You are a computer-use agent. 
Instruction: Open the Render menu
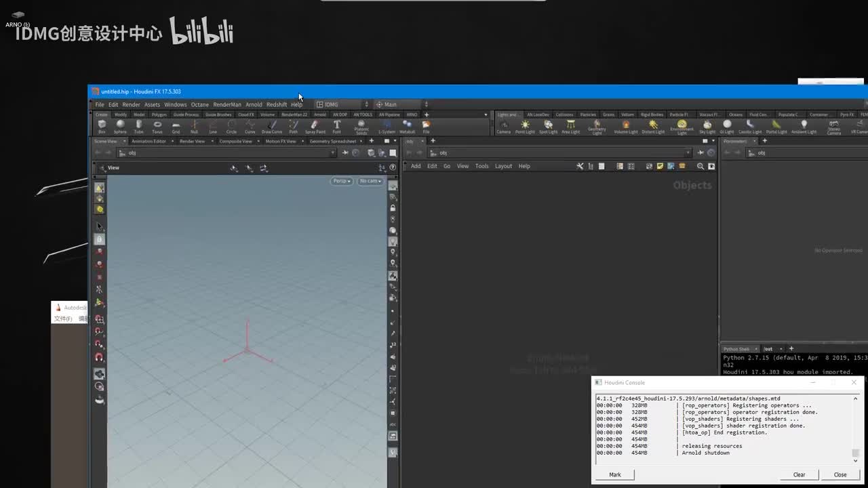tap(132, 105)
